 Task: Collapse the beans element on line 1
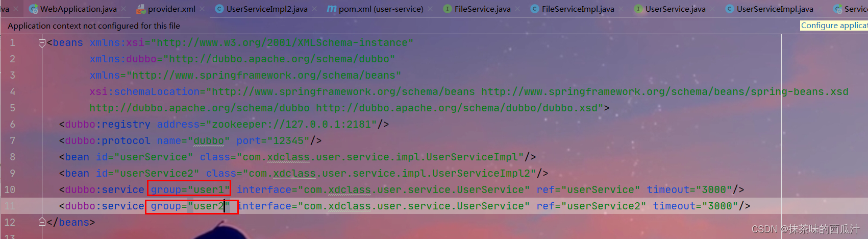[42, 43]
